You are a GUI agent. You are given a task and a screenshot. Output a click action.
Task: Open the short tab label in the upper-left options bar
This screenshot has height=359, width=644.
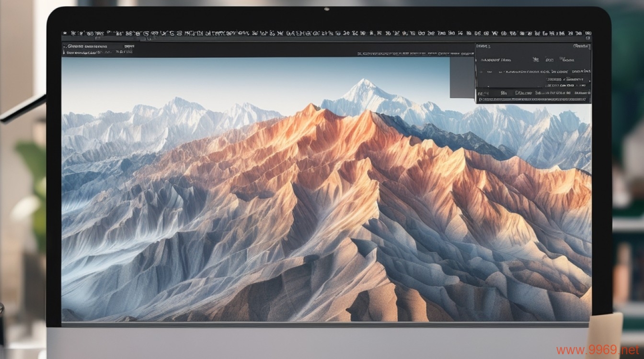[x=128, y=46]
